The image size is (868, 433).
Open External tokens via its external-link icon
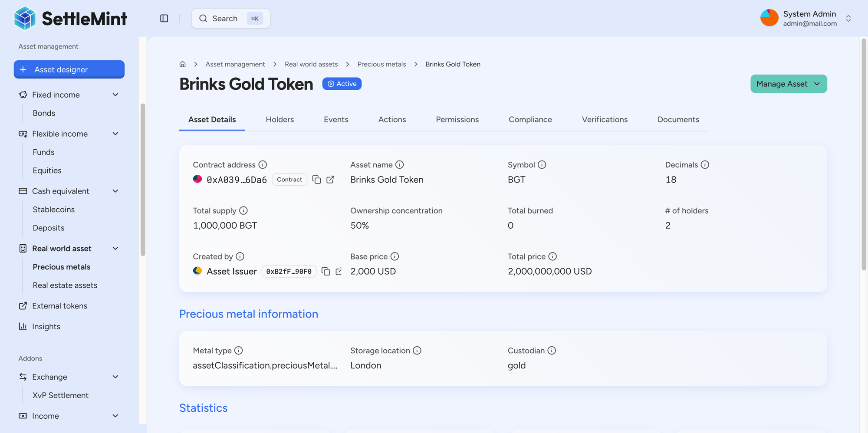[23, 306]
